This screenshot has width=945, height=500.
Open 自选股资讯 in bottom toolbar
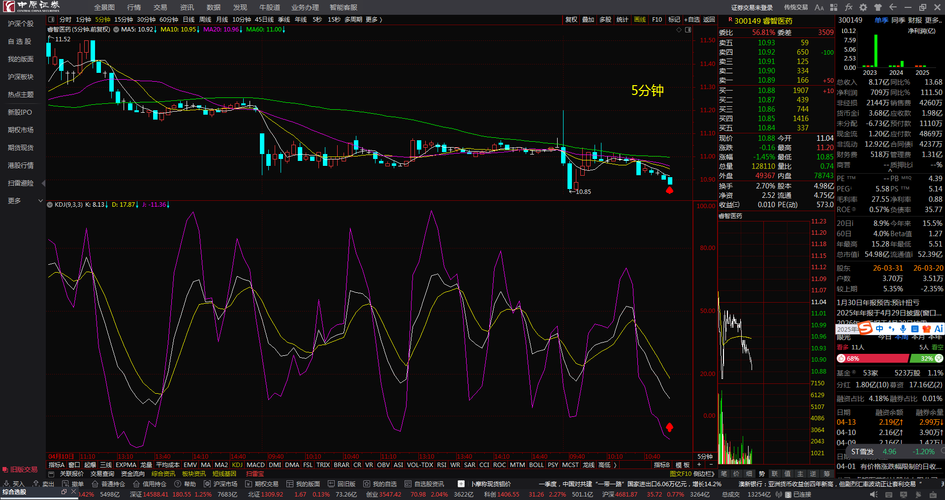point(423,484)
